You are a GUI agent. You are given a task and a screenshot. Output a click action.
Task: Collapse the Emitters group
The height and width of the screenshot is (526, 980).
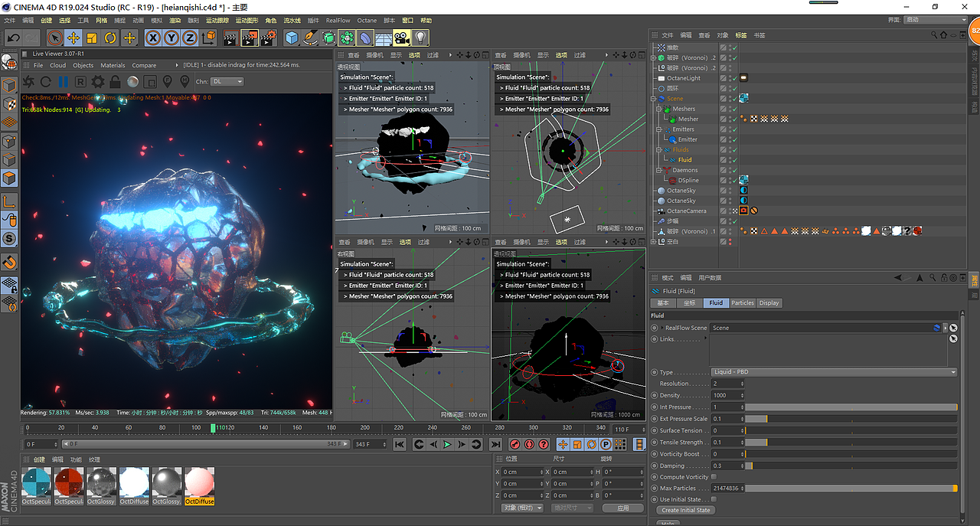point(658,129)
